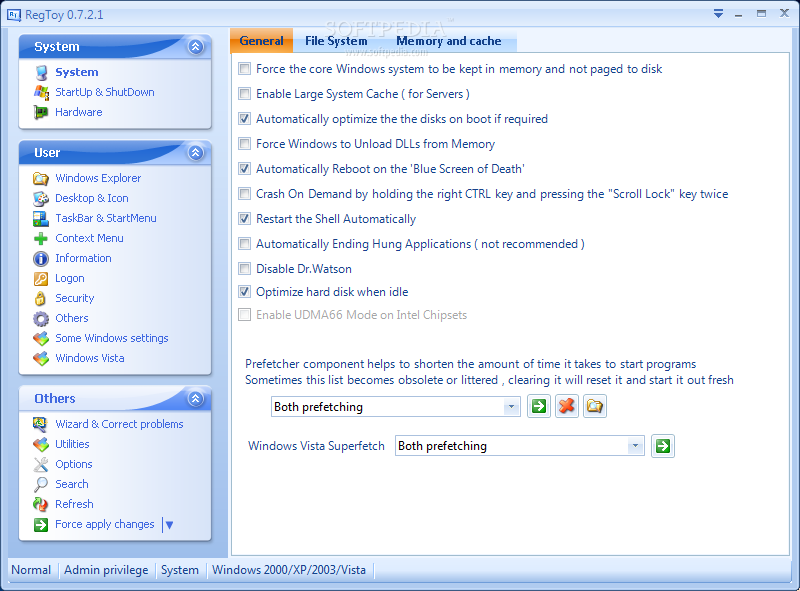The height and width of the screenshot is (591, 800).
Task: Click the System computer icon in sidebar
Action: (x=41, y=72)
